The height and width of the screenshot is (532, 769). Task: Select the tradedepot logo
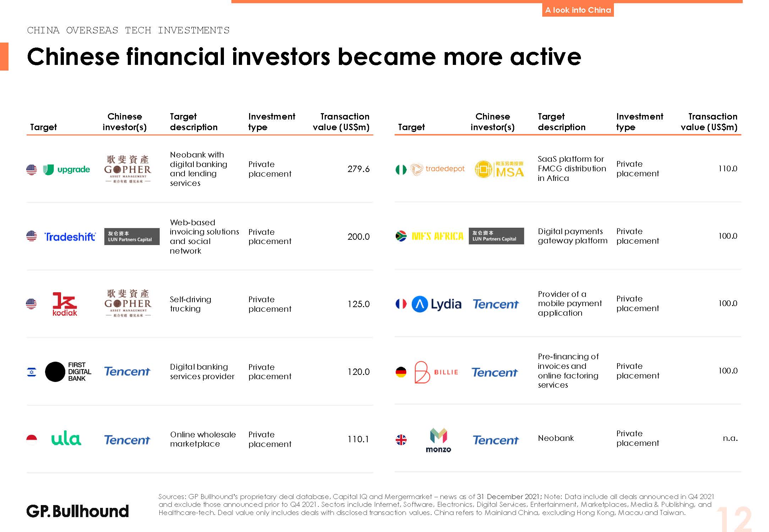438,169
